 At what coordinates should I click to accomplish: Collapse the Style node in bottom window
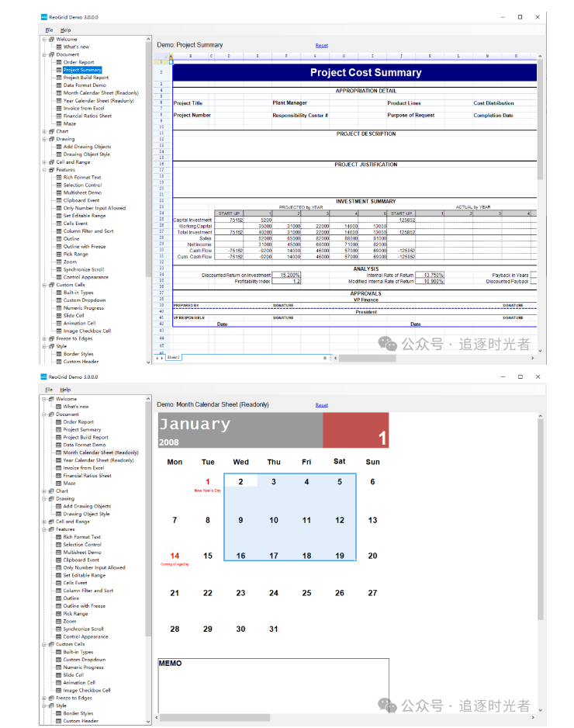(x=44, y=705)
